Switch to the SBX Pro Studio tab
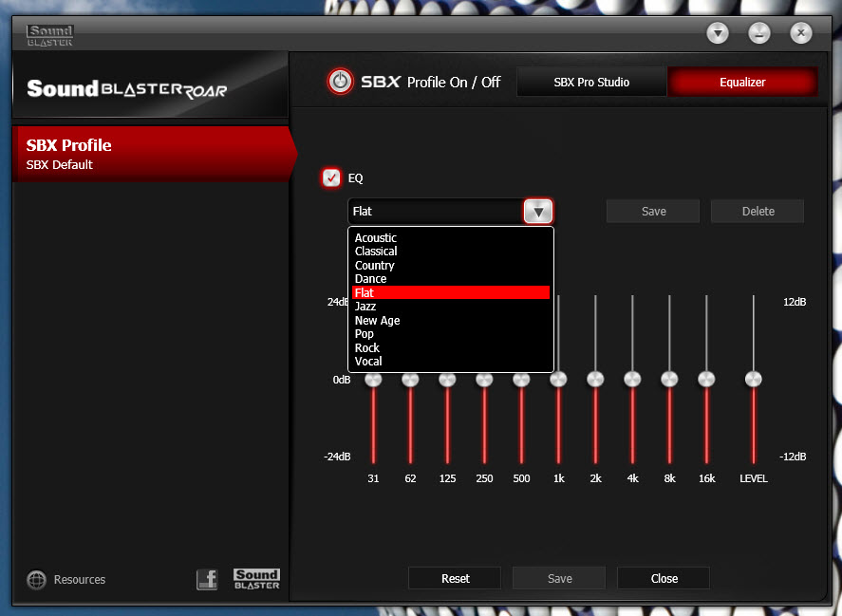842x616 pixels. (591, 83)
